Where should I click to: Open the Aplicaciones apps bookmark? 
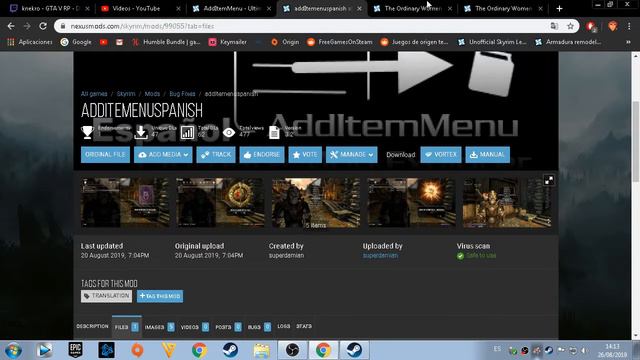[x=30, y=42]
